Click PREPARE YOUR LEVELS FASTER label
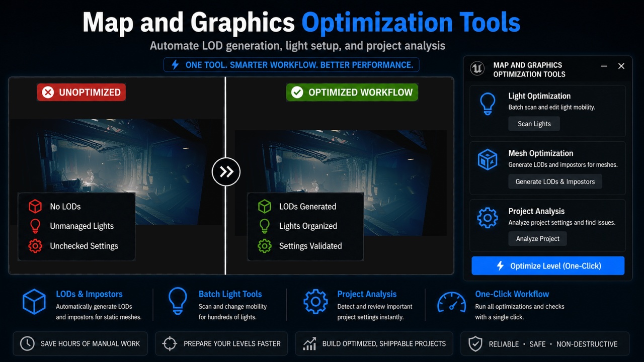The width and height of the screenshot is (644, 362). 232,344
